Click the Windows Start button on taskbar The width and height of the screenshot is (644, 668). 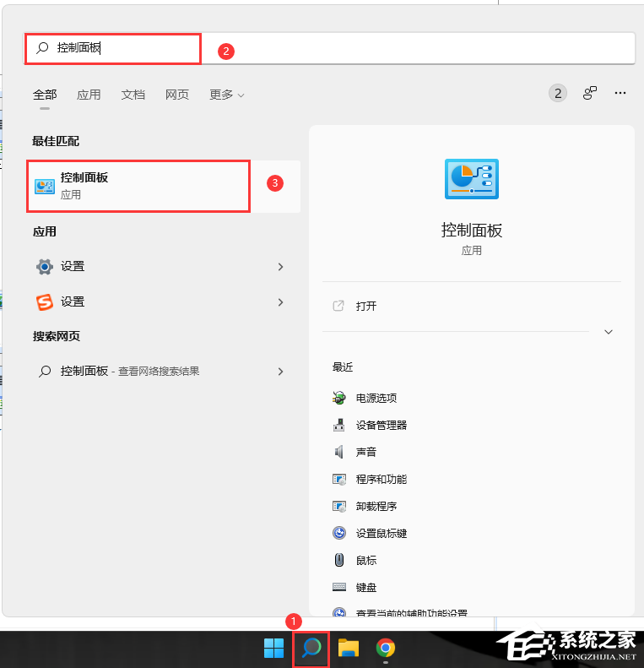pos(273,648)
